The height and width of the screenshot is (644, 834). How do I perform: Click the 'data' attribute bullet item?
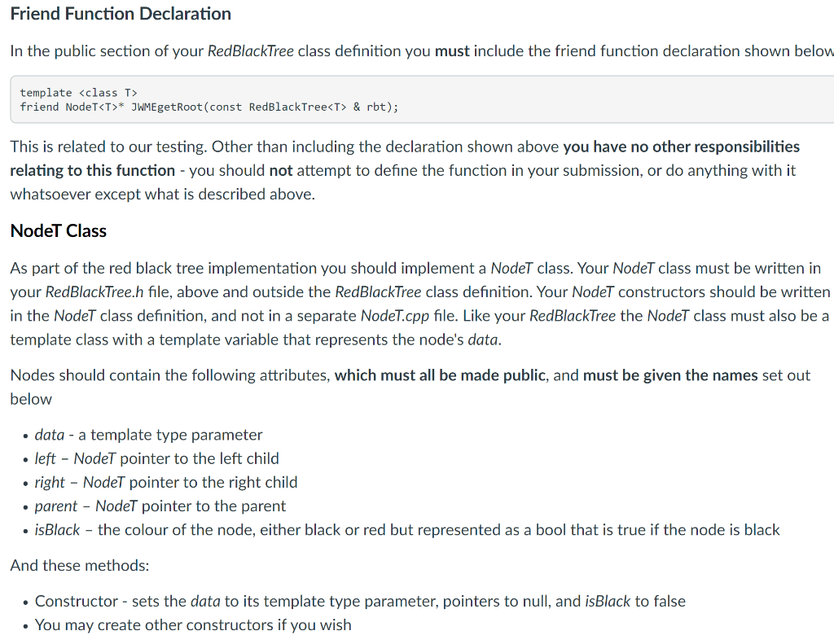148,435
